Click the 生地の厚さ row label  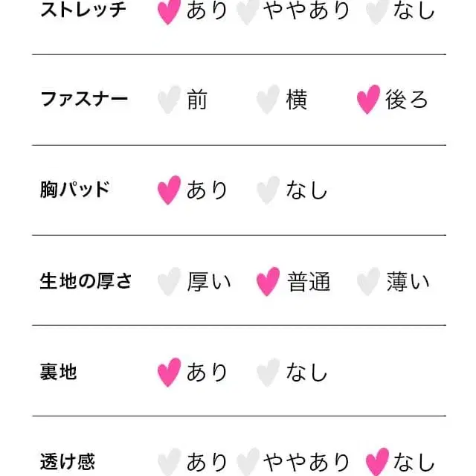[86, 281]
